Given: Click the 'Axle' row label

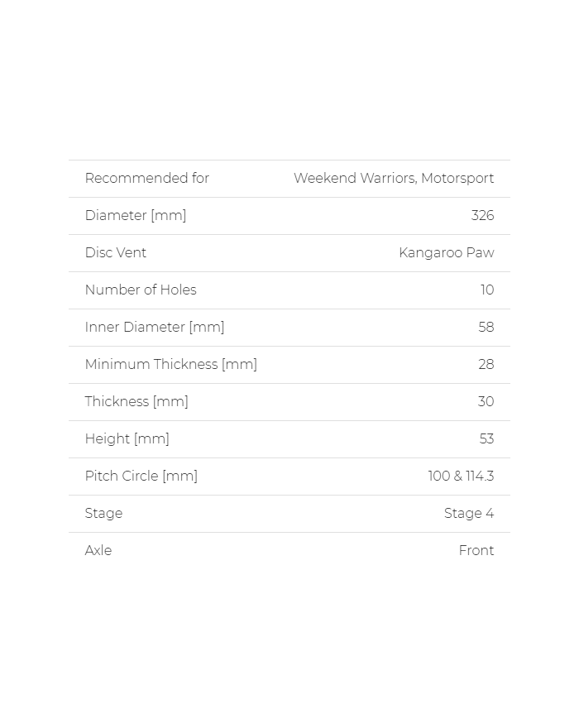Looking at the screenshot, I should 98,551.
